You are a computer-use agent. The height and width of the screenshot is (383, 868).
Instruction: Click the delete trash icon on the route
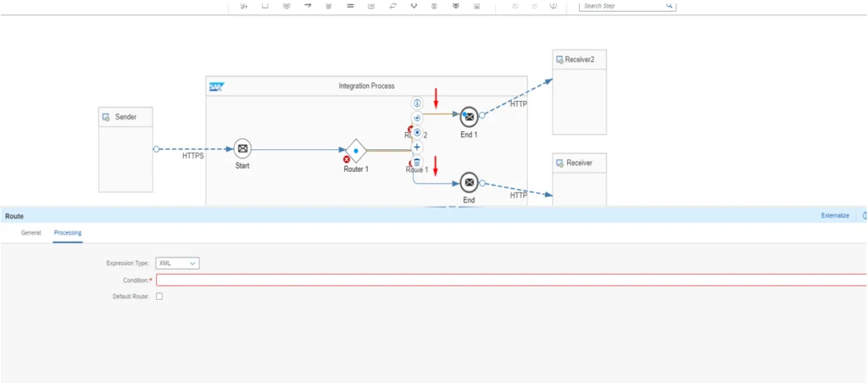(416, 162)
